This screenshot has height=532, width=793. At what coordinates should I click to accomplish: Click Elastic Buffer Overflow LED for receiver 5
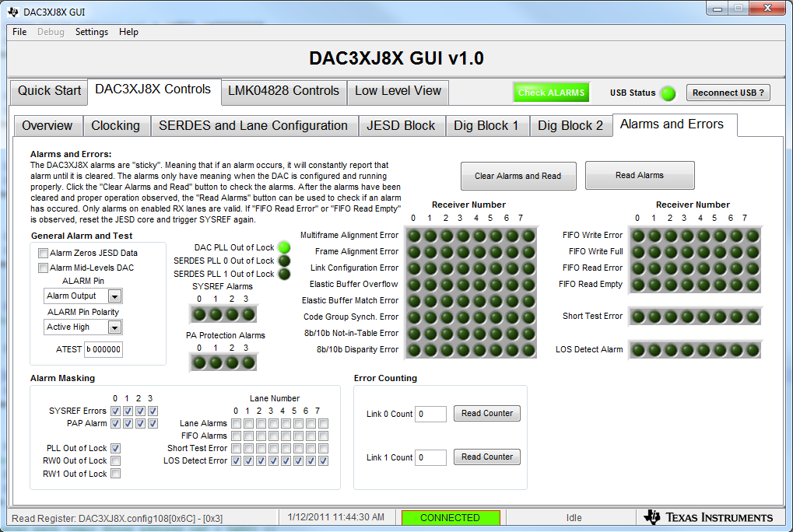click(x=496, y=285)
